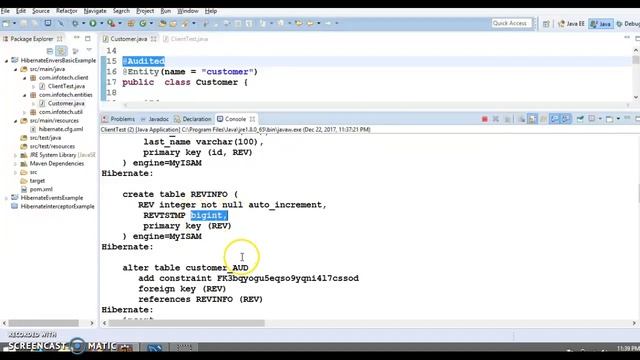The width and height of the screenshot is (640, 360).
Task: Open the Display Selected Console dropdown arrow
Action: (600, 119)
